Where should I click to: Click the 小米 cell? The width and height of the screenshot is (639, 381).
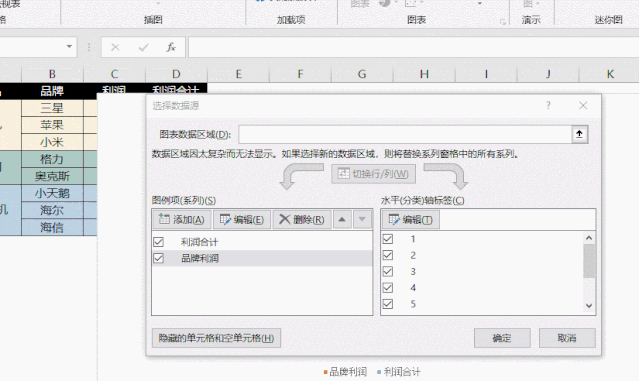52,142
